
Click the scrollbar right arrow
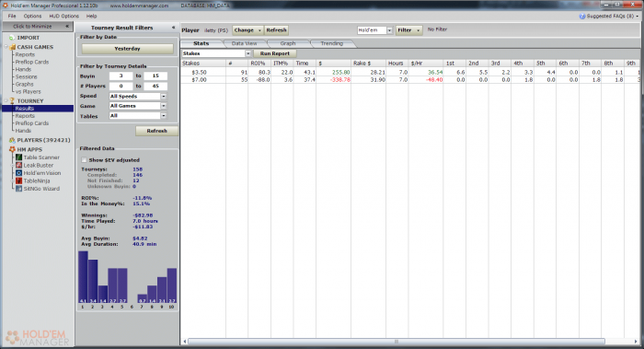(x=636, y=342)
